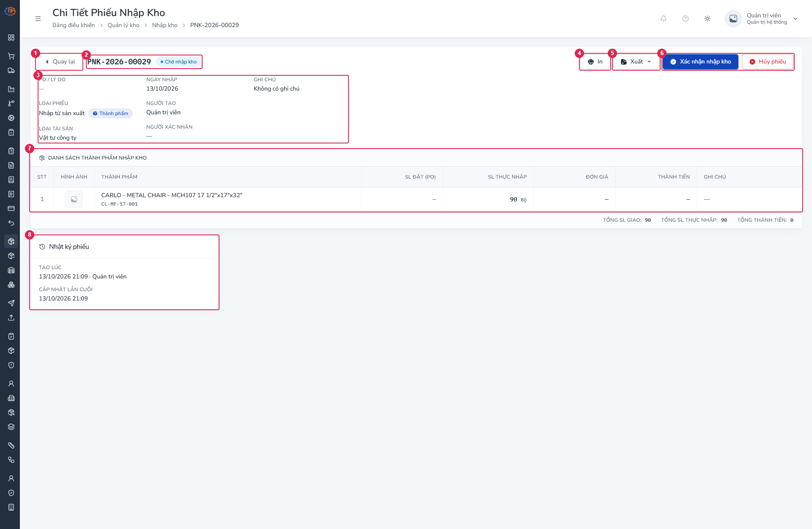Click the In print button
Screen dimensions: 812x529
point(595,62)
